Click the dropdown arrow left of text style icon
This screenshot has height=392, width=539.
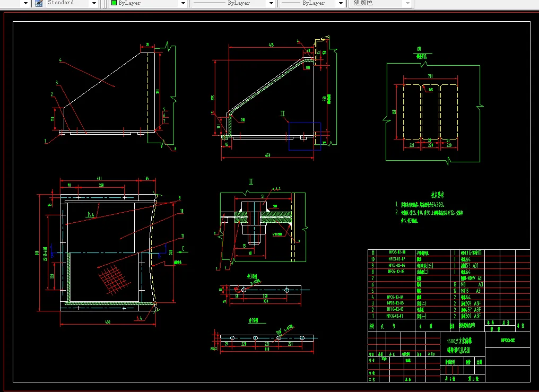(25, 3)
